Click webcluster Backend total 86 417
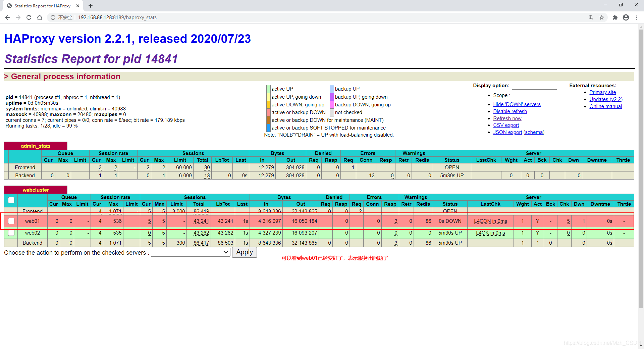This screenshot has height=349, width=644. tap(201, 243)
